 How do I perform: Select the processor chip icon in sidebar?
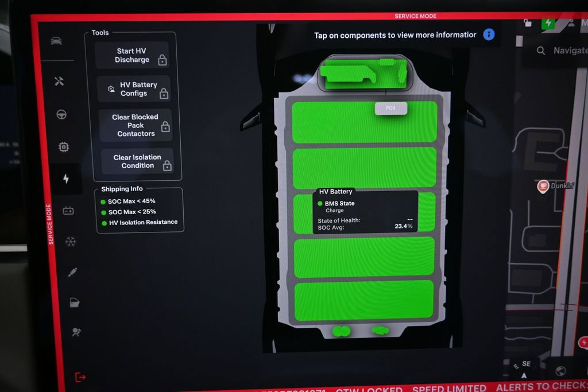pyautogui.click(x=64, y=147)
